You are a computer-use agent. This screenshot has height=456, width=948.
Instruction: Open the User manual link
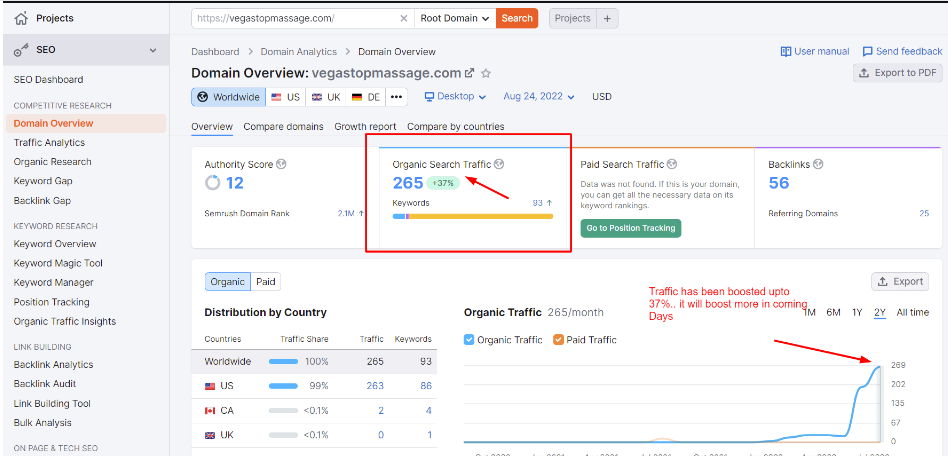point(815,51)
